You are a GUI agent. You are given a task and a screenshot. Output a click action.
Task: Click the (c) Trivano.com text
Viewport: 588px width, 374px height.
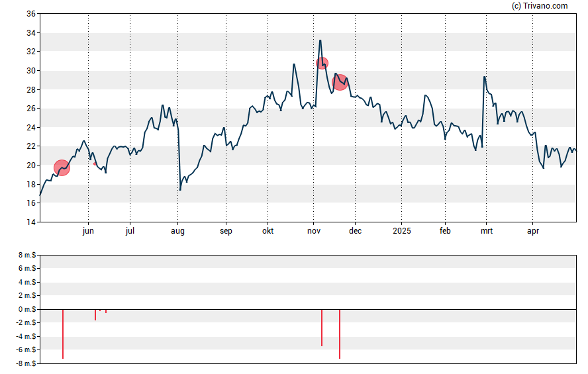(540, 5)
